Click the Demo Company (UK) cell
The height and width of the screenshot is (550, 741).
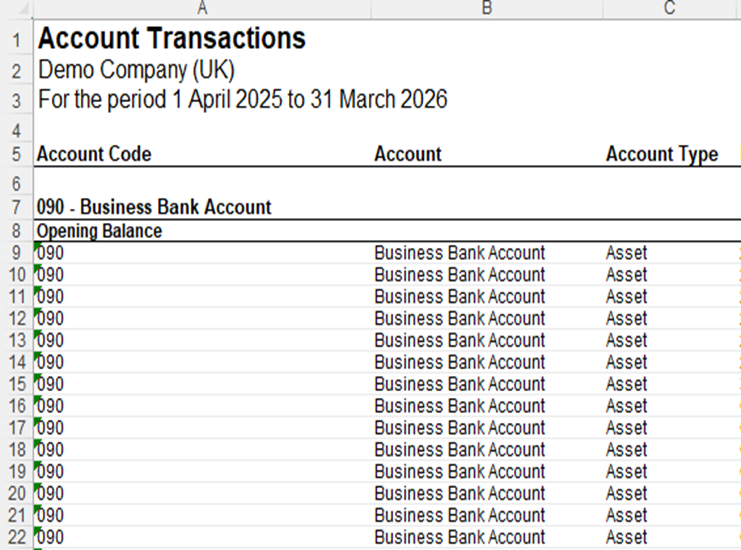[x=136, y=71]
